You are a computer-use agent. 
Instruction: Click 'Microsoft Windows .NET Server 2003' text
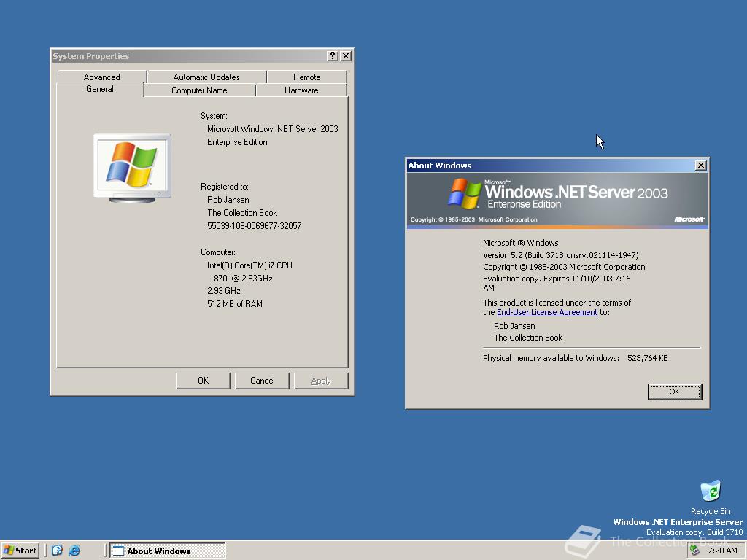(x=273, y=129)
